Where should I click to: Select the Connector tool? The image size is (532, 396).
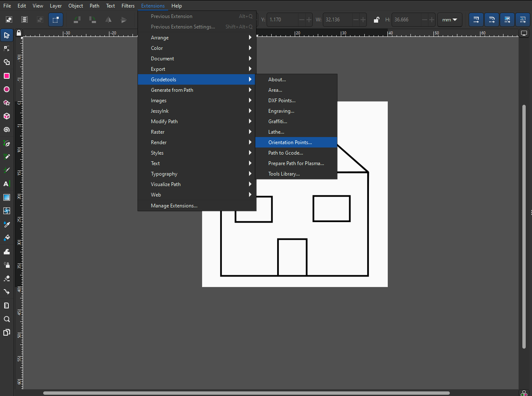[7, 292]
